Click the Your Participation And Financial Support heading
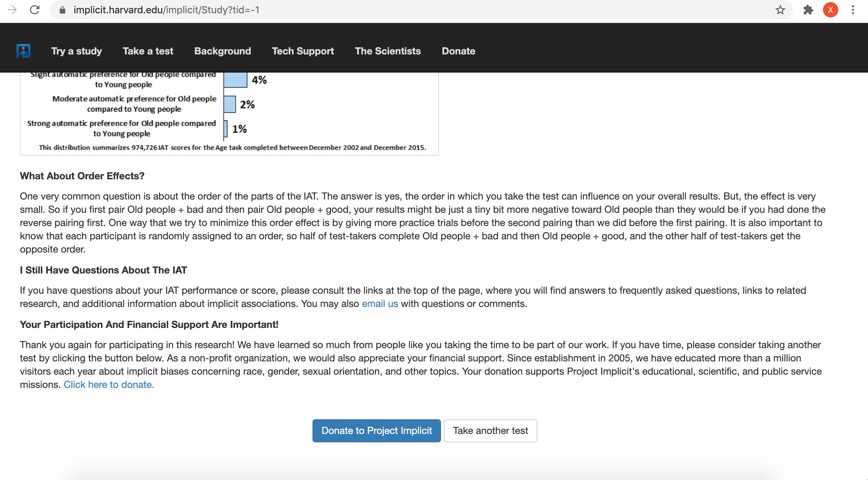The width and height of the screenshot is (868, 480). click(x=149, y=324)
